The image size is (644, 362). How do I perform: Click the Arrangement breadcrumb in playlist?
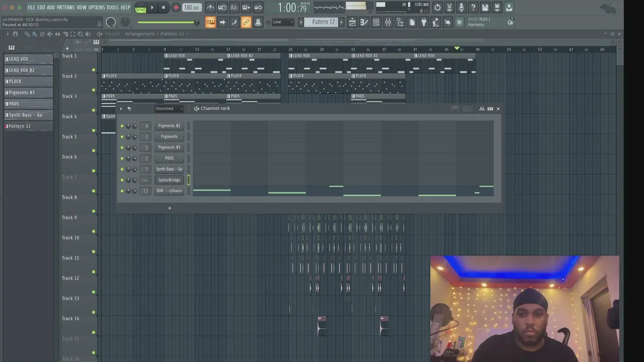coord(139,34)
